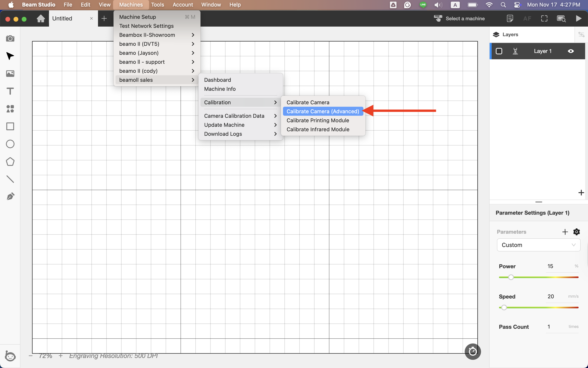Select the Pen tool
The height and width of the screenshot is (368, 588).
[x=10, y=197]
